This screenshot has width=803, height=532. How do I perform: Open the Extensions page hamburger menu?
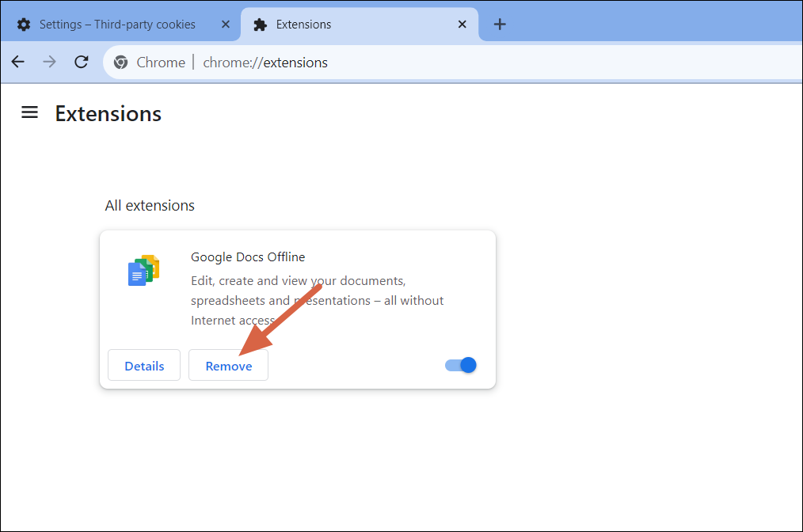click(29, 112)
